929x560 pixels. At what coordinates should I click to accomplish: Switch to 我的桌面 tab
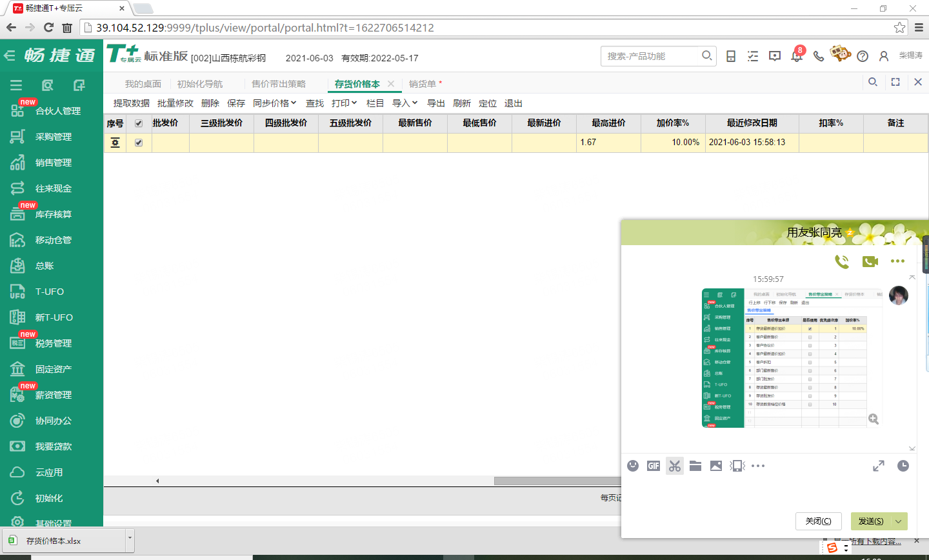[x=143, y=84]
